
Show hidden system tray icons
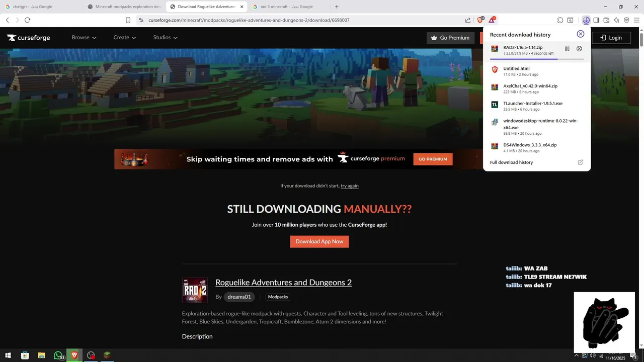pyautogui.click(x=577, y=355)
